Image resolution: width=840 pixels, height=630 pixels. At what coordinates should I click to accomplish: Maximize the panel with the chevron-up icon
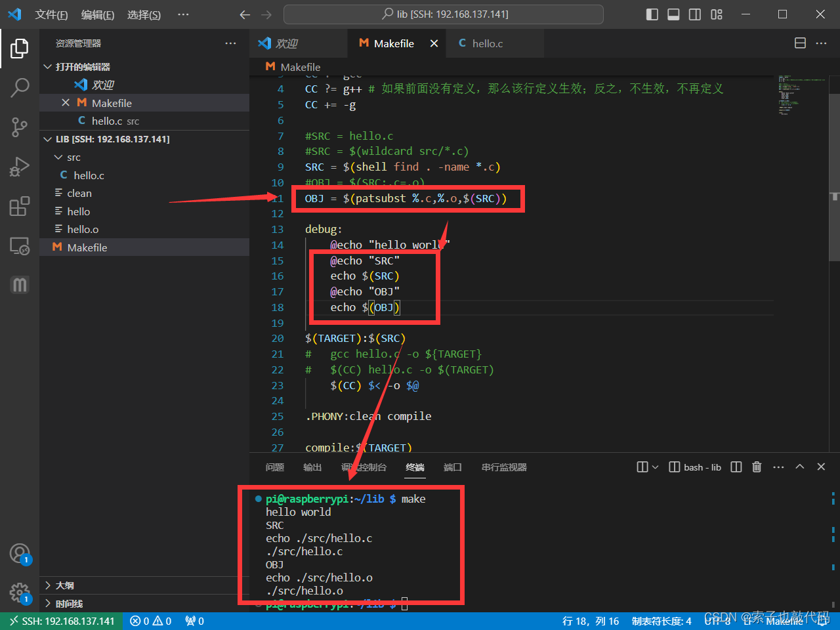pos(800,467)
